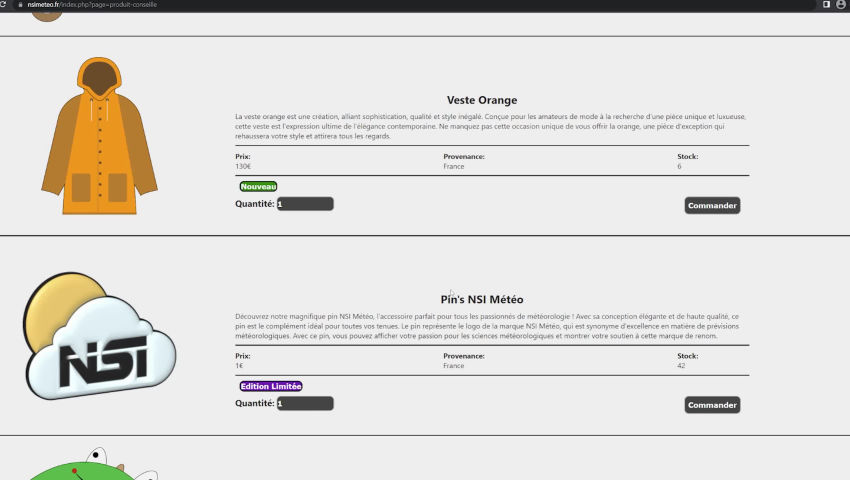
Task: Reload the page with the refresh icon
Action: 5,5
